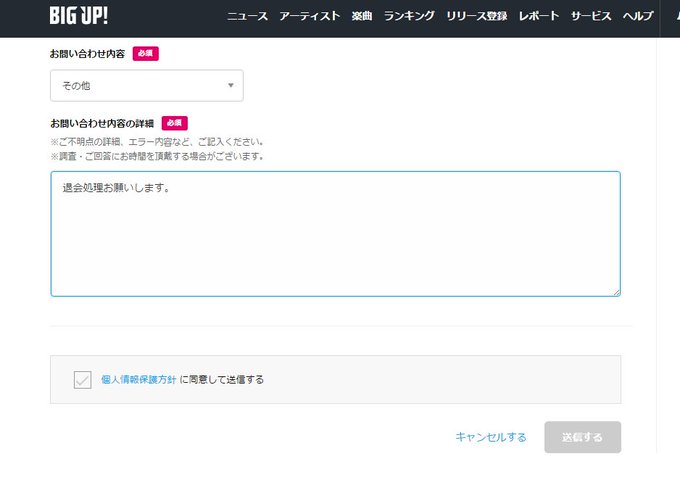Open the ランキング page
Screen dimensions: 680x480
click(409, 16)
